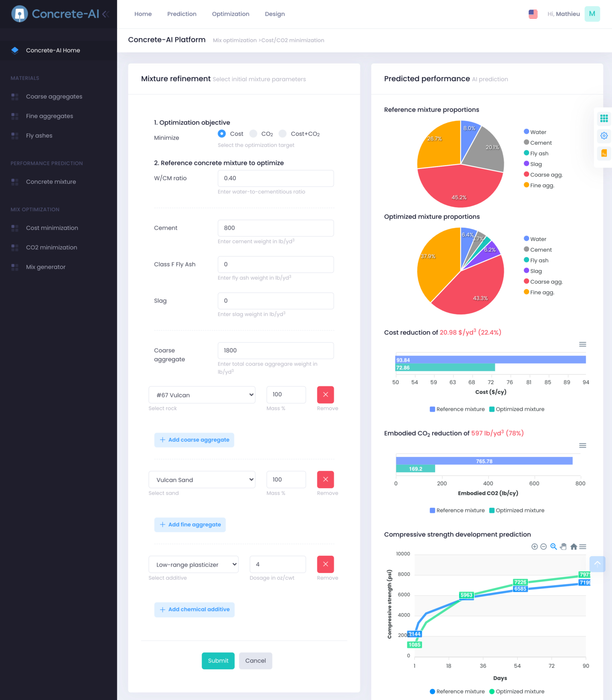Screen dimensions: 612x700
Task: Click the Mix generator sidebar icon
Action: (x=15, y=267)
